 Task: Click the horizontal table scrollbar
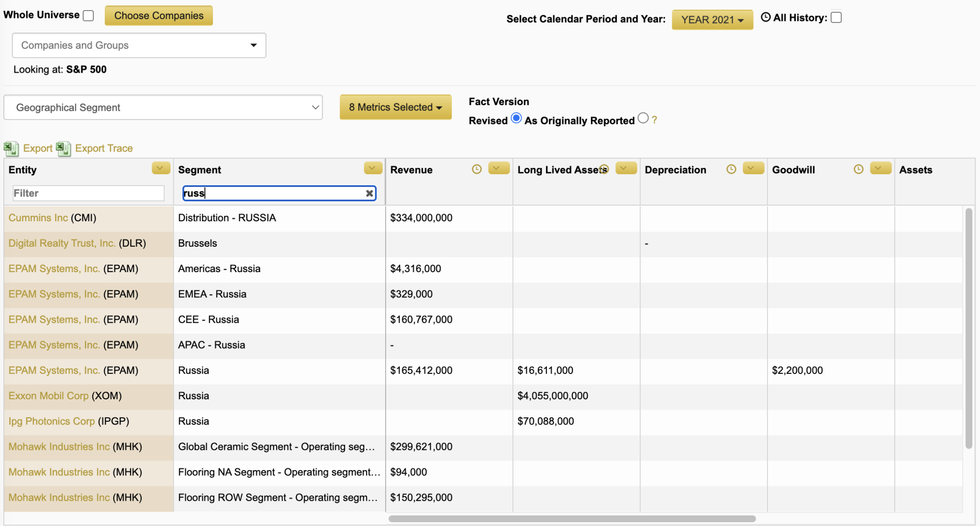click(572, 519)
